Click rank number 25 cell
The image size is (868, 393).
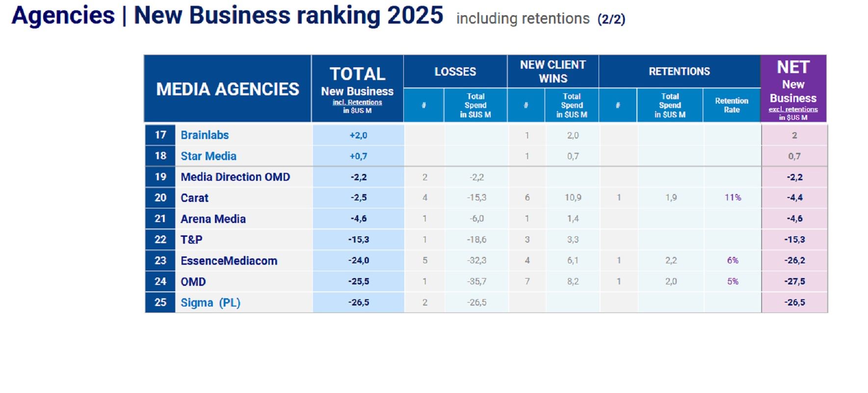[x=160, y=303]
